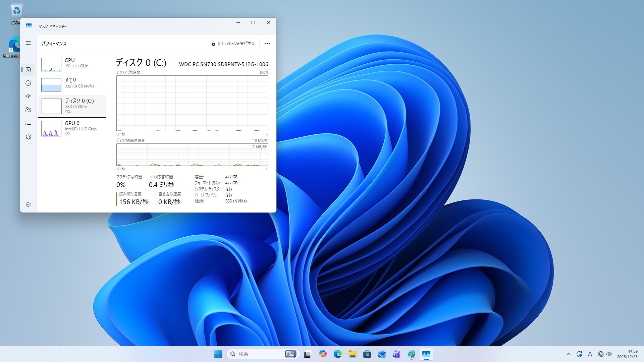Viewport: 644px width, 362px height.
Task: Select Disk 0 (C:) performance item
Action: tap(72, 106)
